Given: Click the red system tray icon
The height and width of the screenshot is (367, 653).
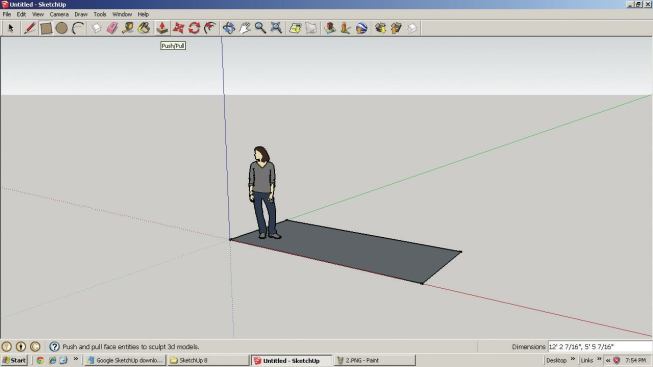Looking at the screenshot, I should (617, 360).
